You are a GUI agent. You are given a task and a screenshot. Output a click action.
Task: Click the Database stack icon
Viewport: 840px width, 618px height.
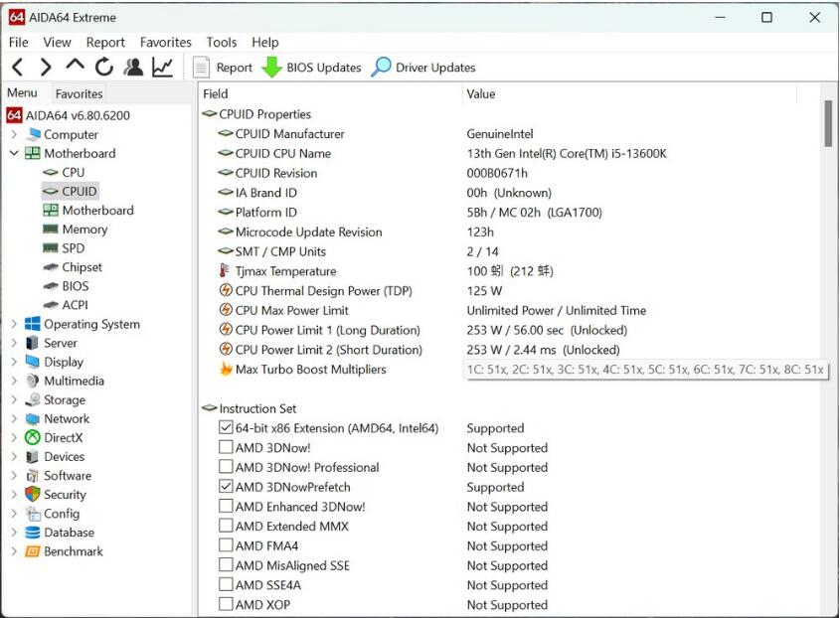point(33,533)
